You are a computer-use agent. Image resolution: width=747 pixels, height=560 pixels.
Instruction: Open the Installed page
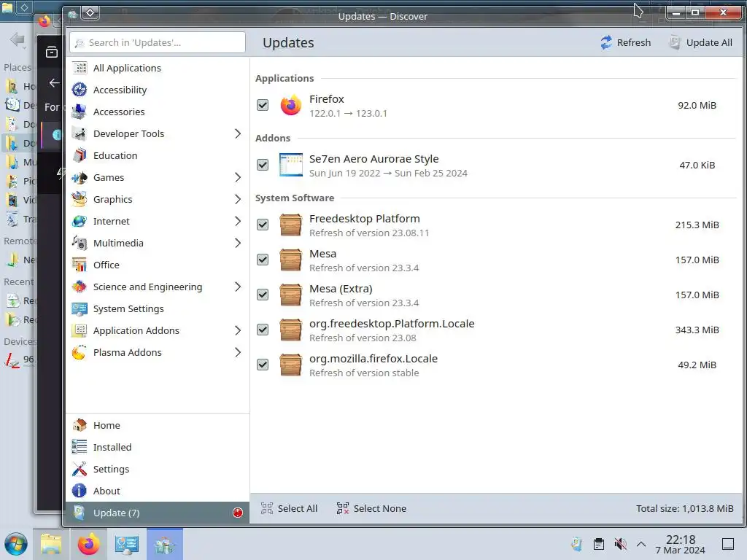click(158, 447)
